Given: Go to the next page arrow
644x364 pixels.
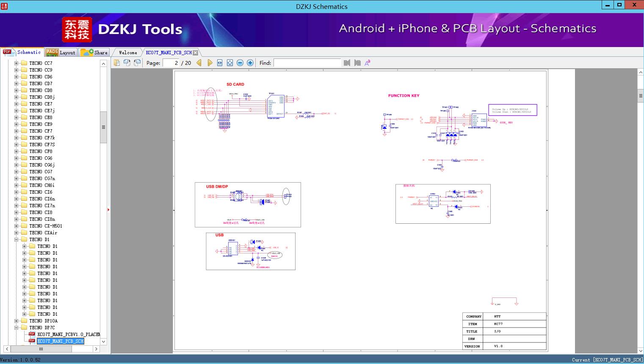Looking at the screenshot, I should click(x=210, y=63).
